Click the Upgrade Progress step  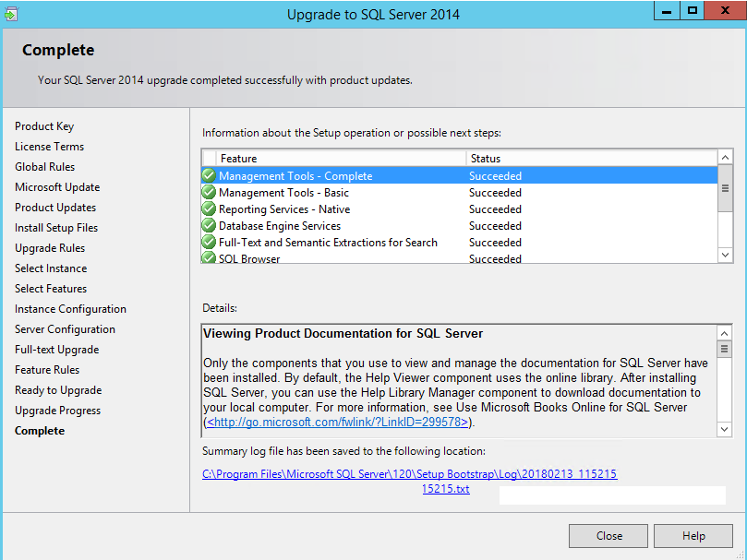point(57,411)
